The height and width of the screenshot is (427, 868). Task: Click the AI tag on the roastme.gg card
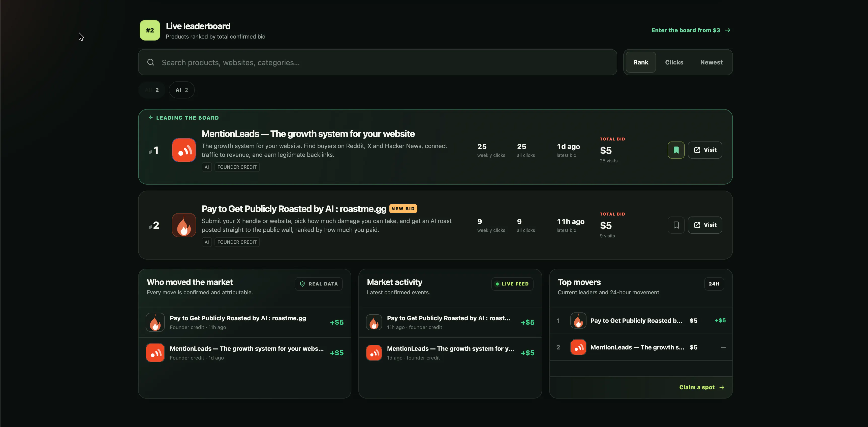coord(207,242)
